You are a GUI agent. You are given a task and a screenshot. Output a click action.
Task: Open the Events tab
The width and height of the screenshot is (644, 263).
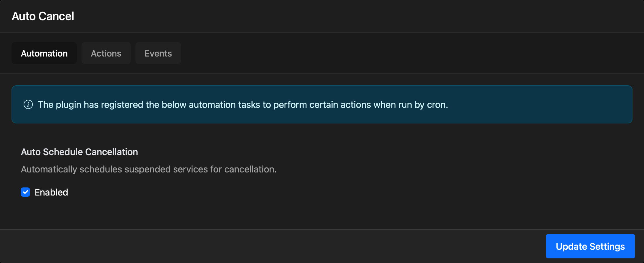click(158, 53)
